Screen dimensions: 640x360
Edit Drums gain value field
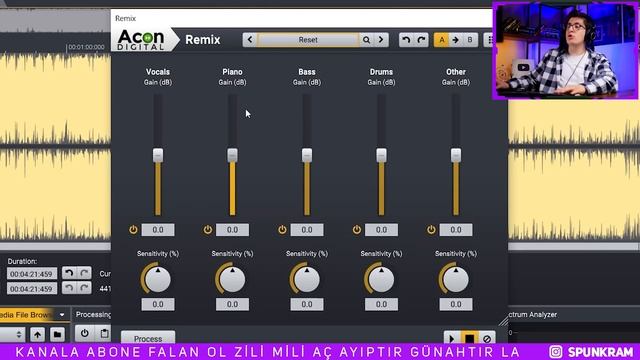coord(381,230)
